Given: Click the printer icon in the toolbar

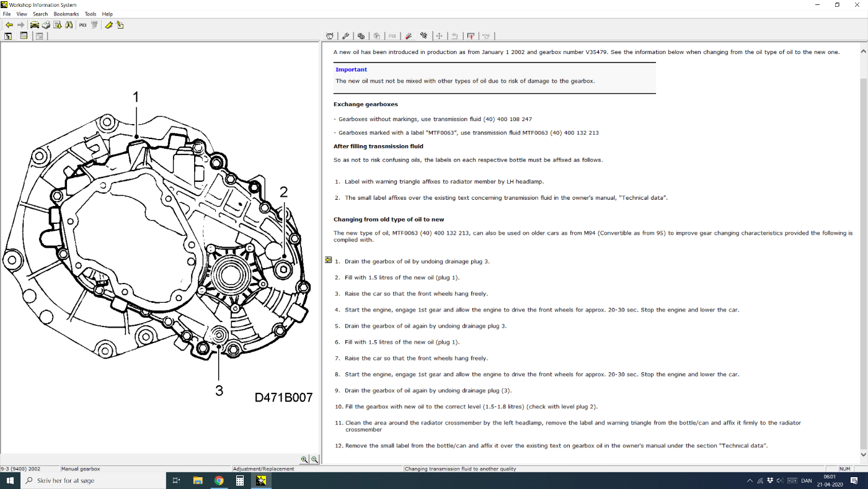Looking at the screenshot, I should coord(46,25).
